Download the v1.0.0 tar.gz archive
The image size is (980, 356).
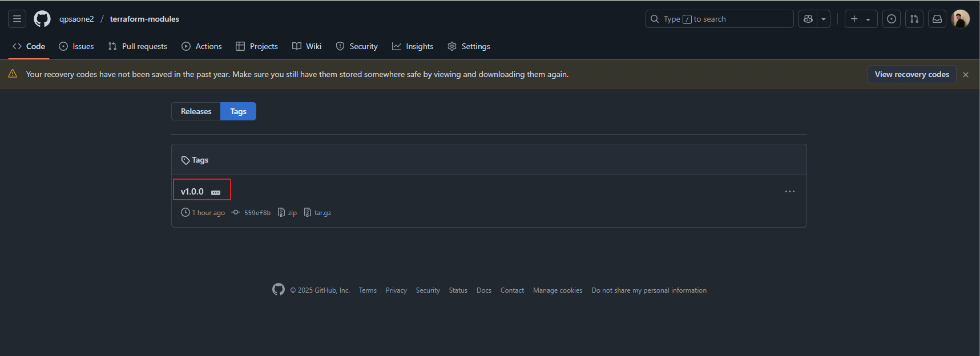[x=317, y=213]
